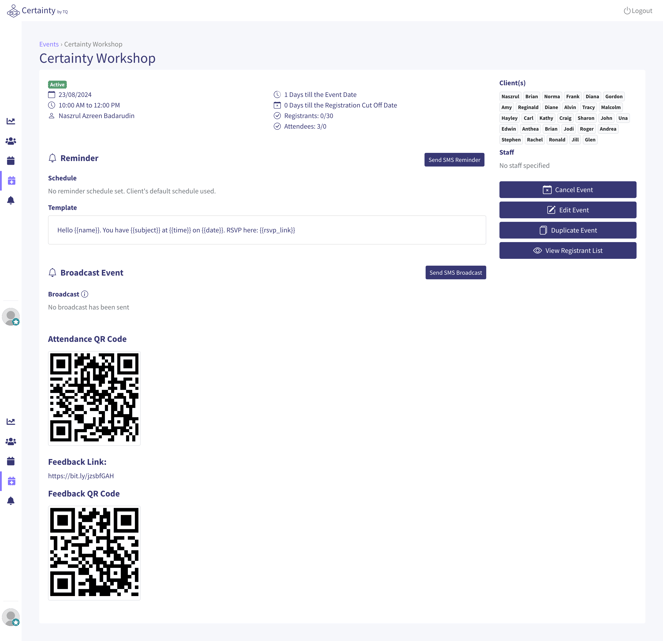Select the Gordon client tag
Viewport: 663px width, 641px height.
tap(614, 96)
